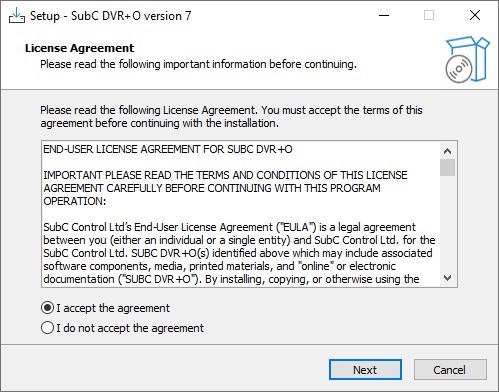Close the setup wizard with the X icon

coord(475,15)
